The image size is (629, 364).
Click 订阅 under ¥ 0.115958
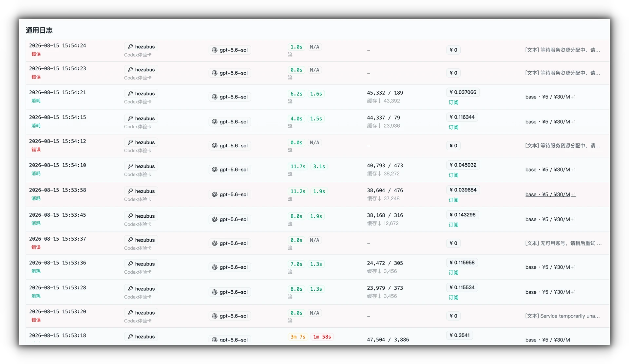(453, 272)
